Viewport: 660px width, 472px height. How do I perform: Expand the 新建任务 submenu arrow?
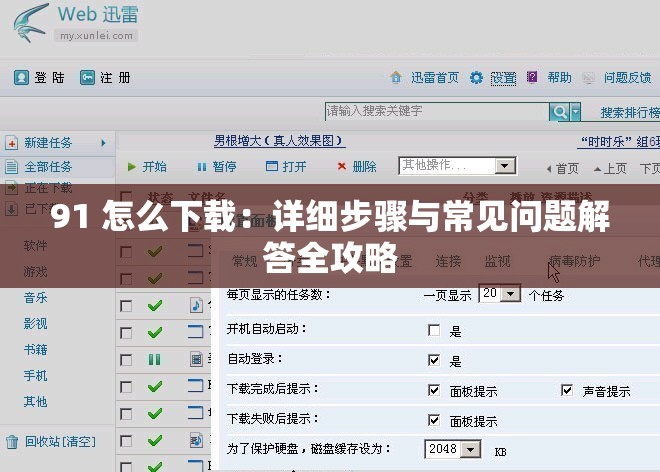tap(104, 143)
